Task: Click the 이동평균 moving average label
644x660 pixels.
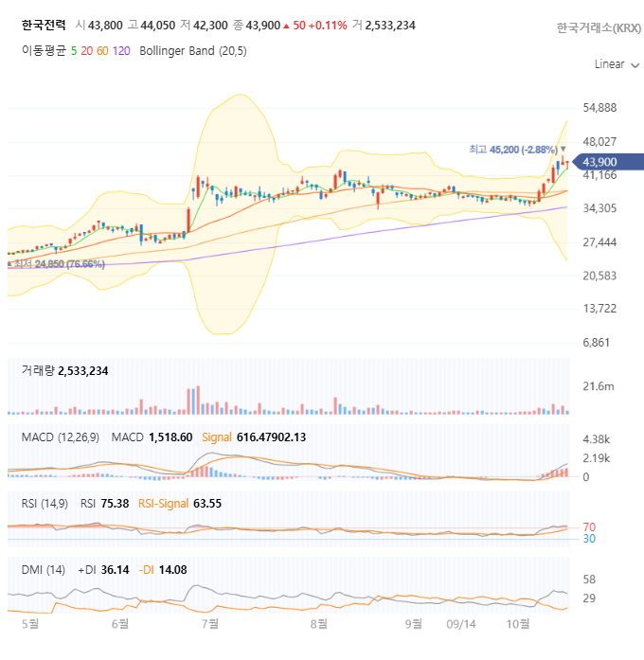Action: click(x=44, y=51)
